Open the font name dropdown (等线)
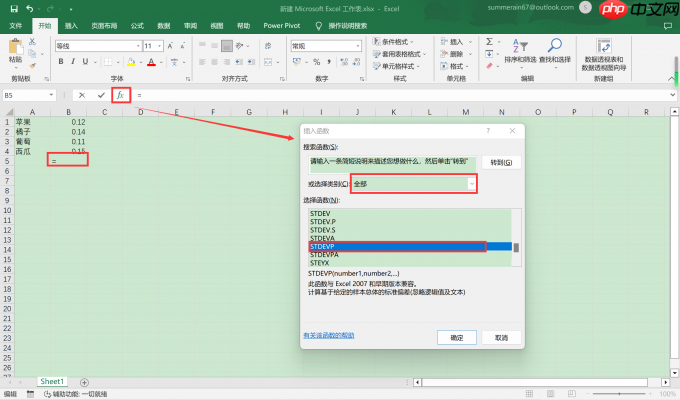Viewport: 680px width, 400px height. tap(138, 46)
